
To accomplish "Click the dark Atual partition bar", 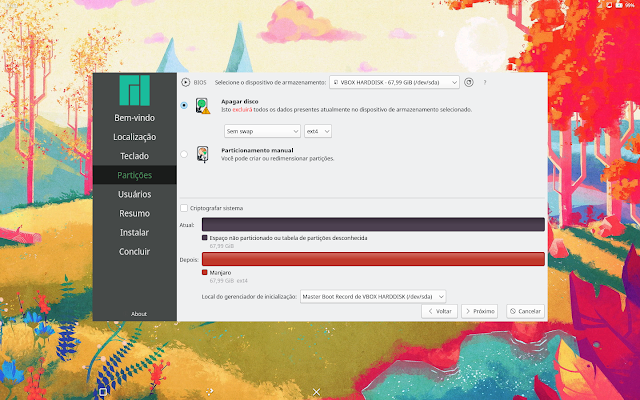I will pos(373,224).
